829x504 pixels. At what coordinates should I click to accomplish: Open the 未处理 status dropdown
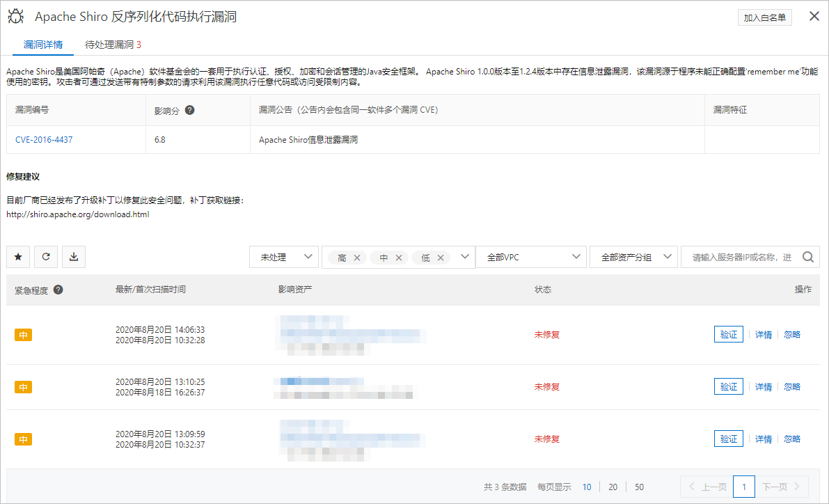pyautogui.click(x=284, y=257)
